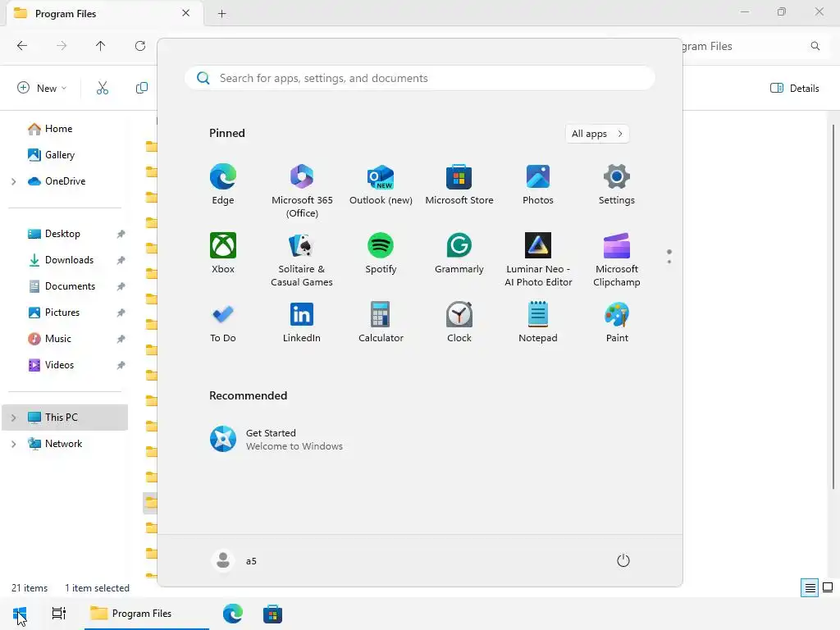Launch Microsoft 365 (Office)
The height and width of the screenshot is (630, 840).
[x=302, y=191]
